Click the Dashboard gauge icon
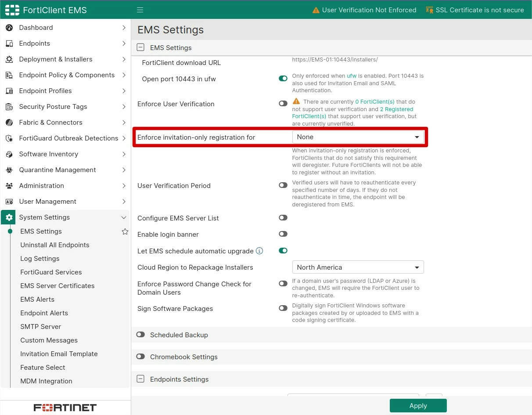 tap(9, 28)
